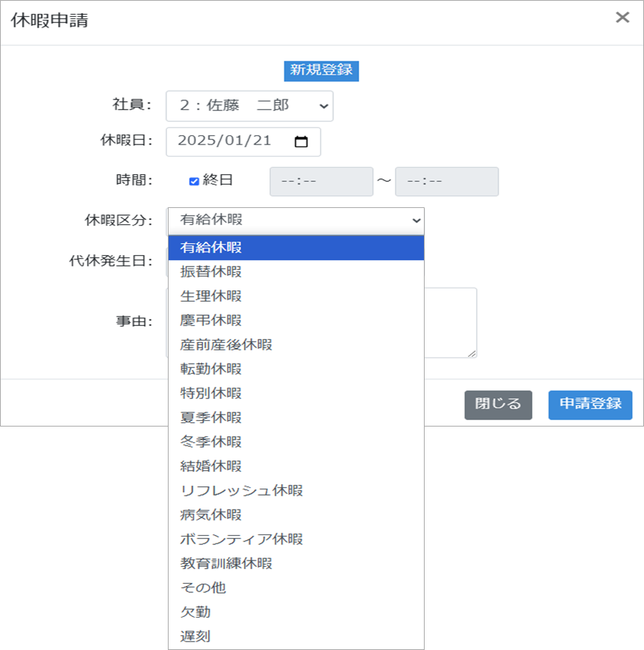This screenshot has width=644, height=650.
Task: Choose ボランティア休暇 leave type
Action: click(x=241, y=539)
